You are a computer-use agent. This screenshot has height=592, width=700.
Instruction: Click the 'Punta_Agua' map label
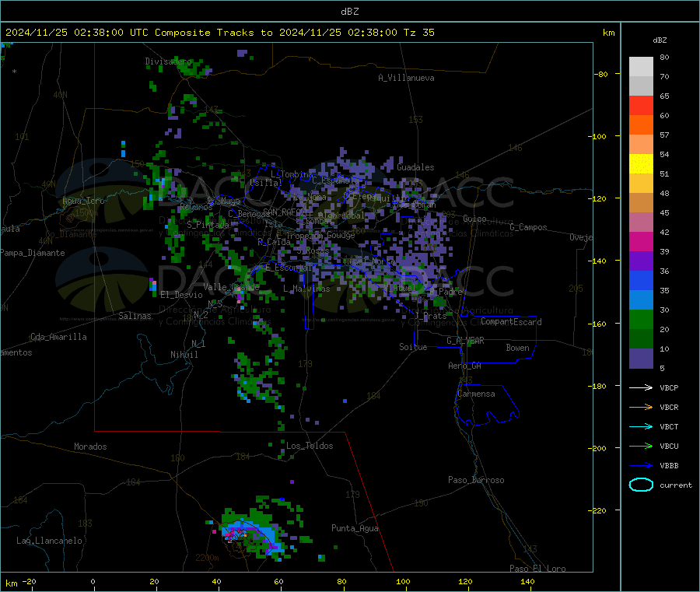pyautogui.click(x=355, y=528)
